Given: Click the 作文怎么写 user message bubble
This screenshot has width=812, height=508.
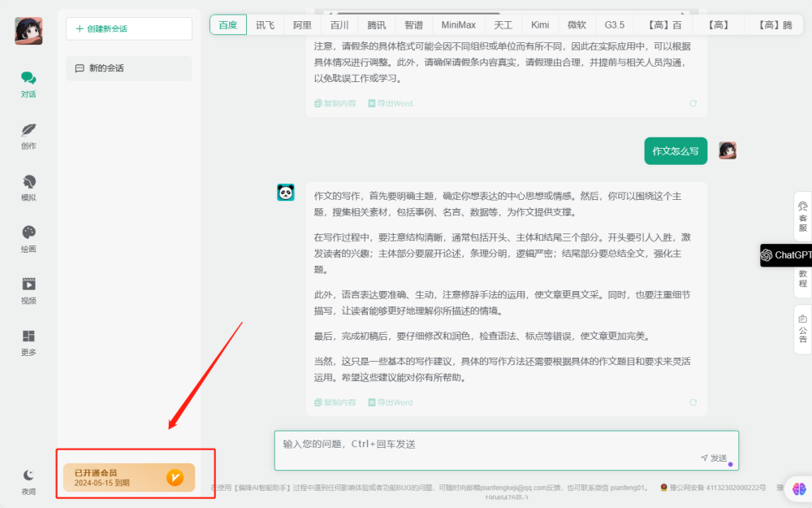Looking at the screenshot, I should click(x=676, y=151).
